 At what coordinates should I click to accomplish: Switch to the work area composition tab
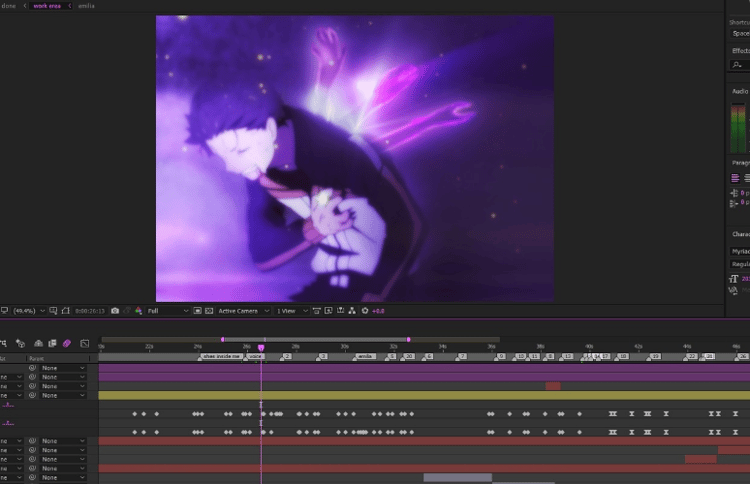pos(47,6)
